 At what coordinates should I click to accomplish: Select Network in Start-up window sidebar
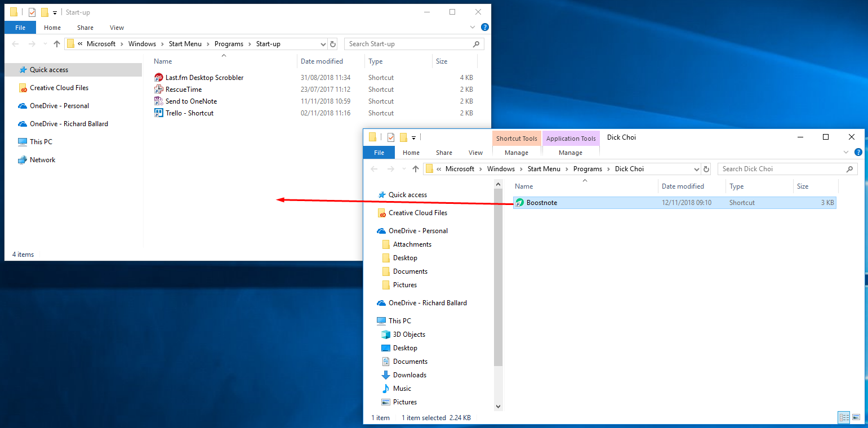click(x=42, y=160)
